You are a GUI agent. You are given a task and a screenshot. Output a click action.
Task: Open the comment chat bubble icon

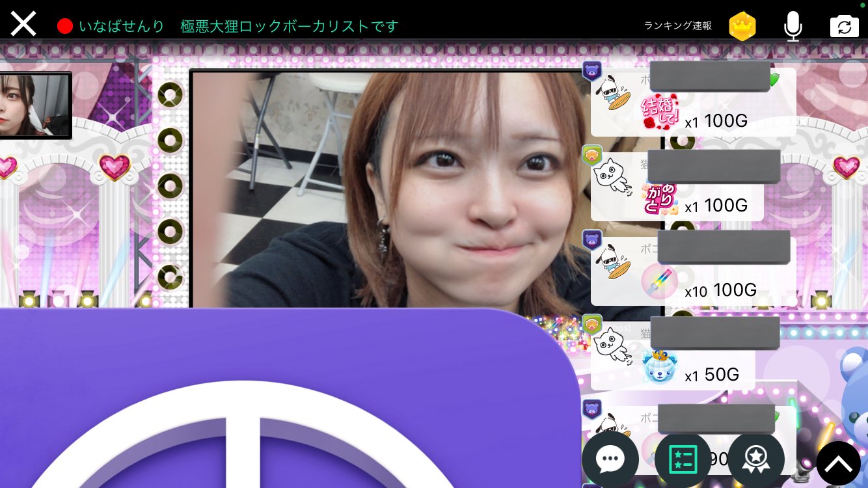coord(610,460)
